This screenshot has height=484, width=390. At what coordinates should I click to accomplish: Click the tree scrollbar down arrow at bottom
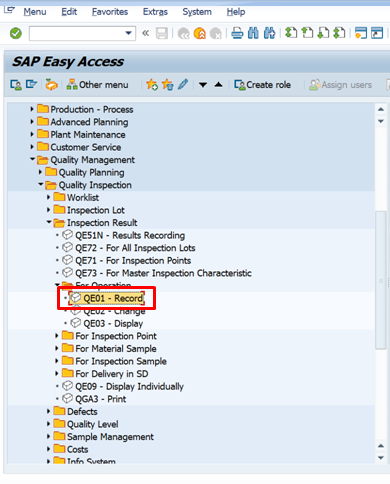pyautogui.click(x=381, y=458)
